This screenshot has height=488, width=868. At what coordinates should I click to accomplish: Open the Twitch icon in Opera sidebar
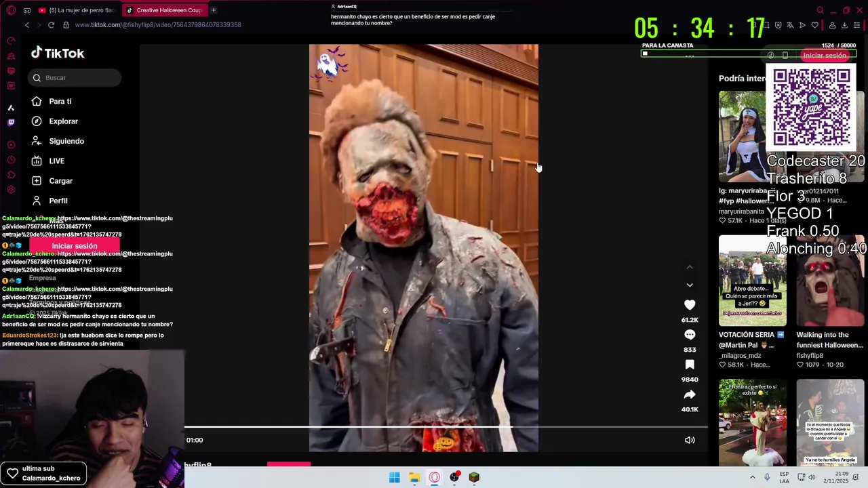click(11, 123)
